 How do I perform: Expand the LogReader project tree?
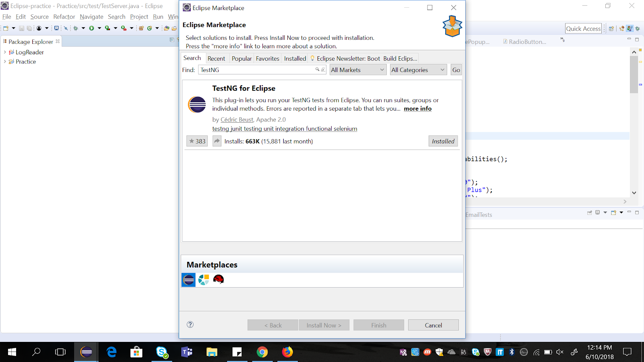(x=5, y=52)
